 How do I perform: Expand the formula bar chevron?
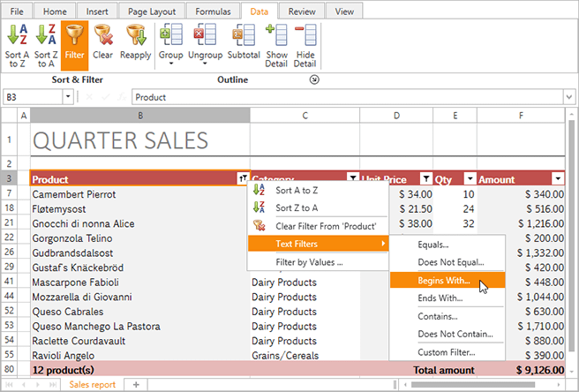coord(569,97)
